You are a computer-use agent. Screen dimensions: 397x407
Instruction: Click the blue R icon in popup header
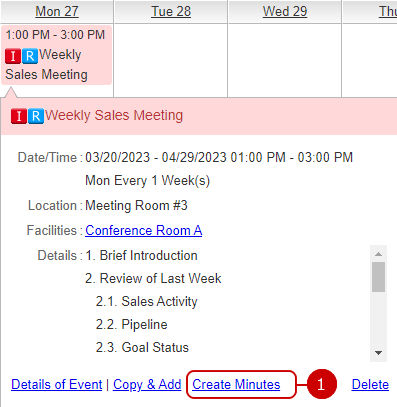point(36,116)
